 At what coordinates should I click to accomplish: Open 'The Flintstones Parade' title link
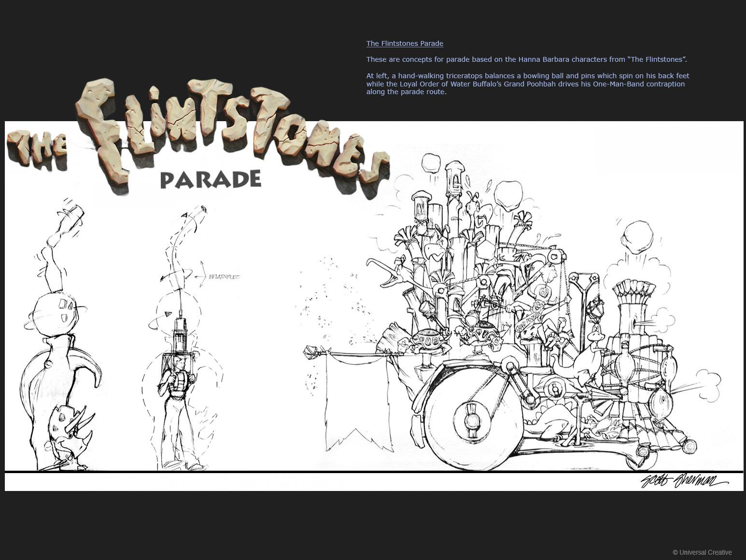[405, 43]
